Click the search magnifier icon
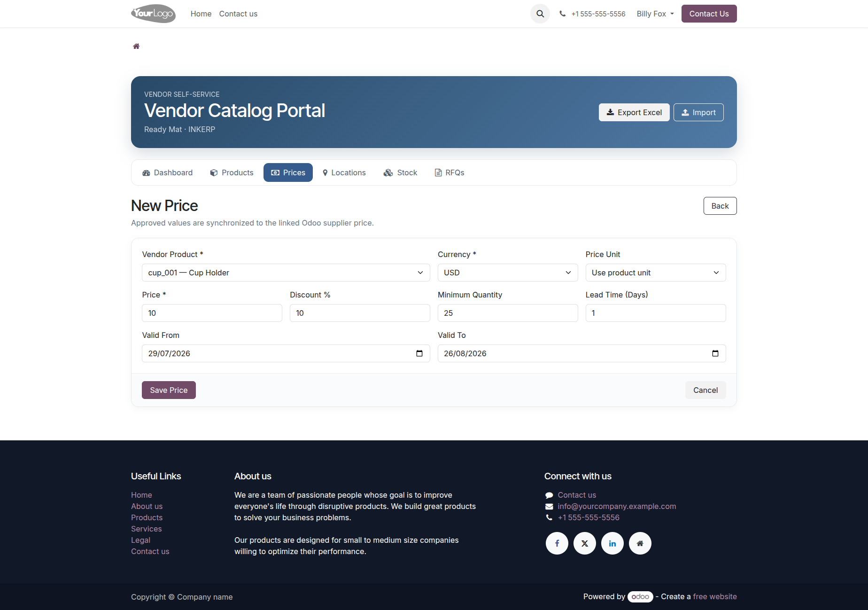The width and height of the screenshot is (868, 610). coord(540,14)
